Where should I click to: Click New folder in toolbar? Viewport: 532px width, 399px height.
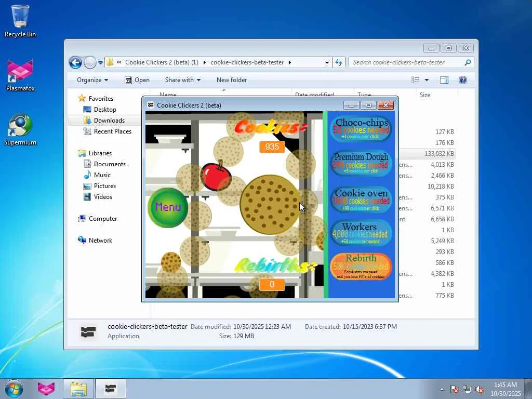pyautogui.click(x=232, y=80)
